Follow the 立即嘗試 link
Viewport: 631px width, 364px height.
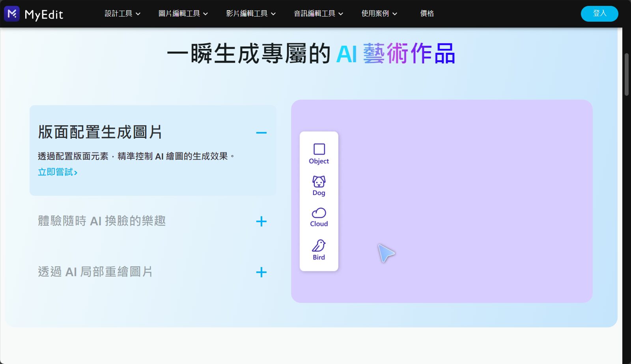(x=58, y=172)
